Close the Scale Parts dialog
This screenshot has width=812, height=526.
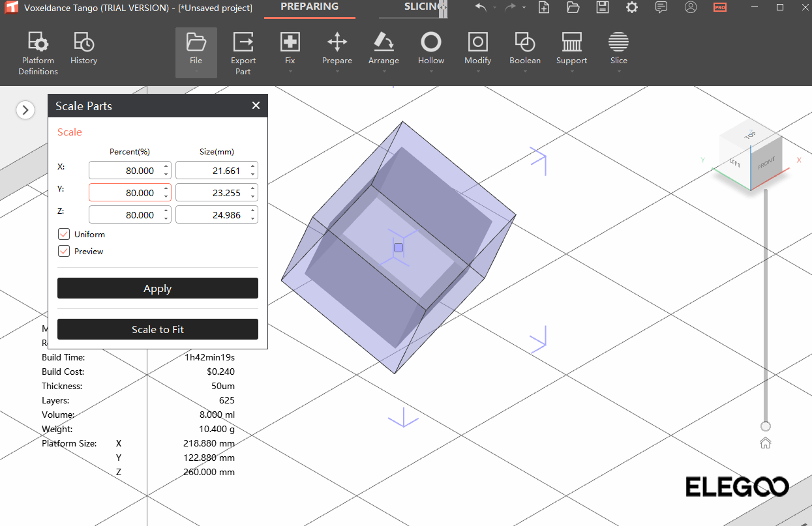pyautogui.click(x=256, y=106)
